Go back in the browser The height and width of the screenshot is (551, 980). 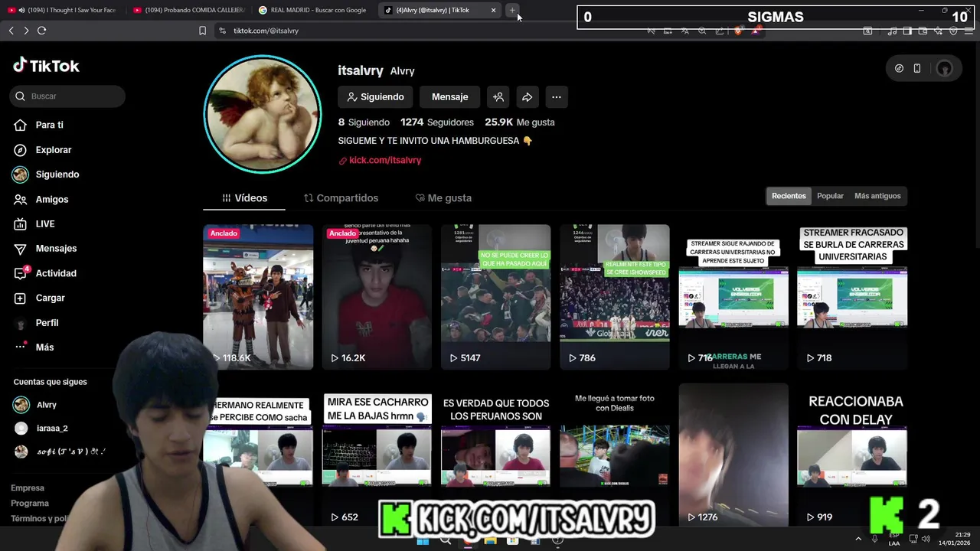tap(11, 31)
